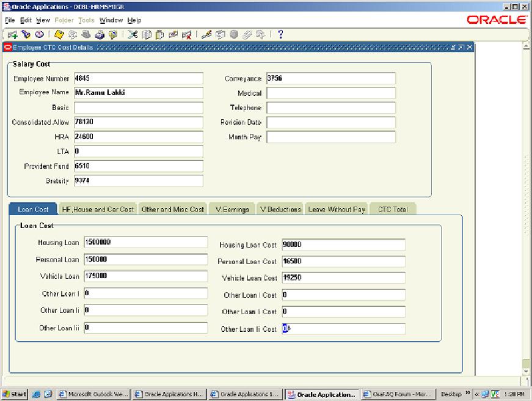Image resolution: width=532 pixels, height=401 pixels.
Task: Open the View menu
Action: (x=43, y=20)
